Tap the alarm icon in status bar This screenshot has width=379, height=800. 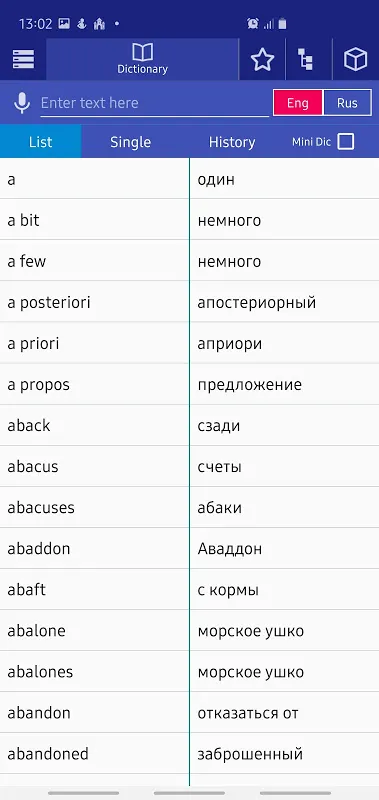(x=252, y=23)
